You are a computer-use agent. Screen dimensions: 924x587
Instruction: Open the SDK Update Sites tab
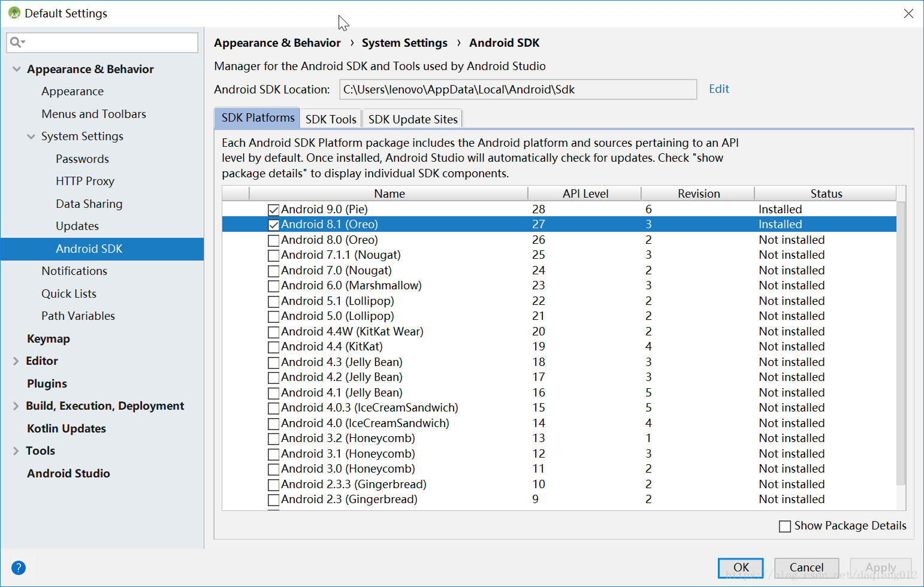click(412, 119)
